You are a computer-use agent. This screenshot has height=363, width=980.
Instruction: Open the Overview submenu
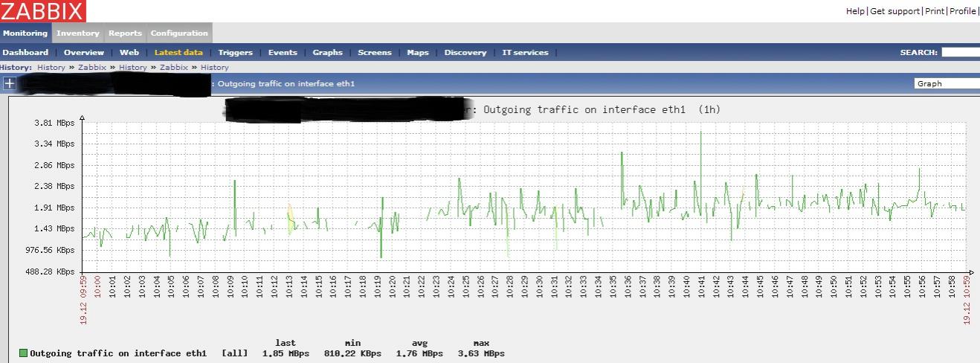tap(84, 52)
